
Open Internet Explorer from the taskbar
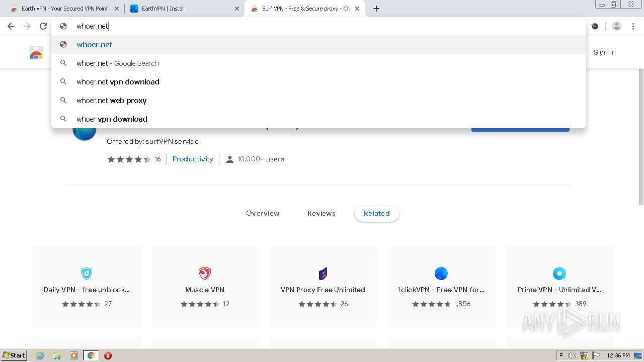pyautogui.click(x=40, y=355)
